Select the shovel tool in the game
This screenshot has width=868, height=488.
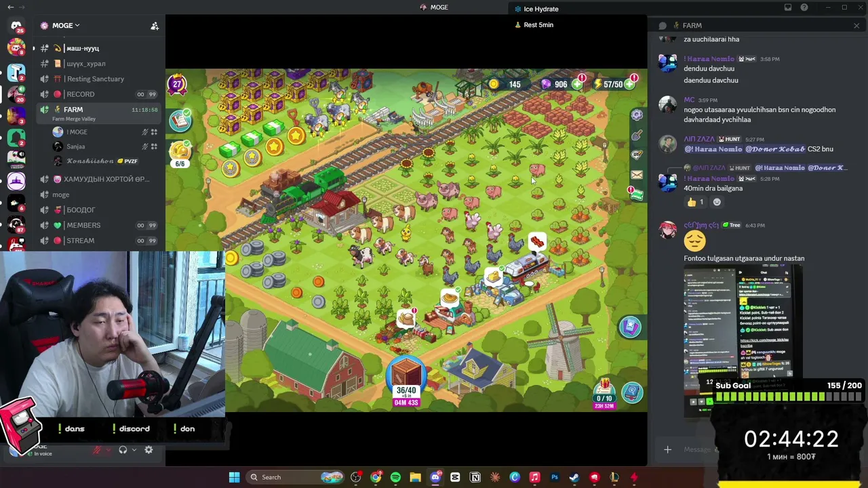[x=637, y=136]
